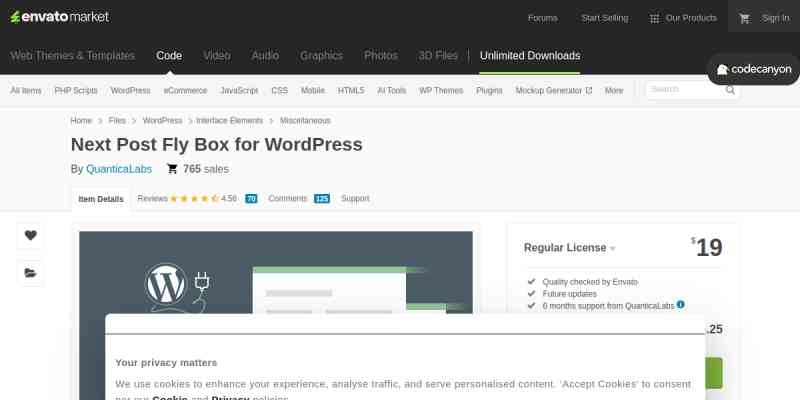Open eCommerce category
The height and width of the screenshot is (400, 800).
[x=185, y=90]
